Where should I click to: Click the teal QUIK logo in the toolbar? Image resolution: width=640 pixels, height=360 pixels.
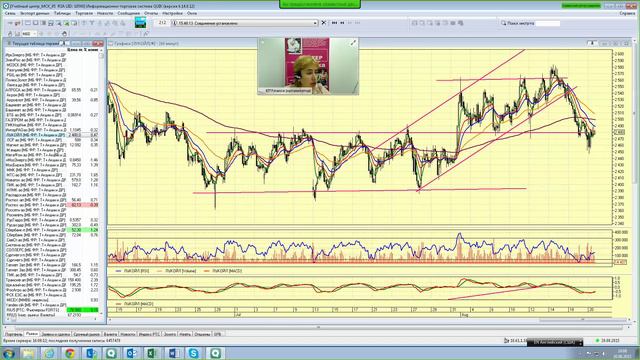140,22
